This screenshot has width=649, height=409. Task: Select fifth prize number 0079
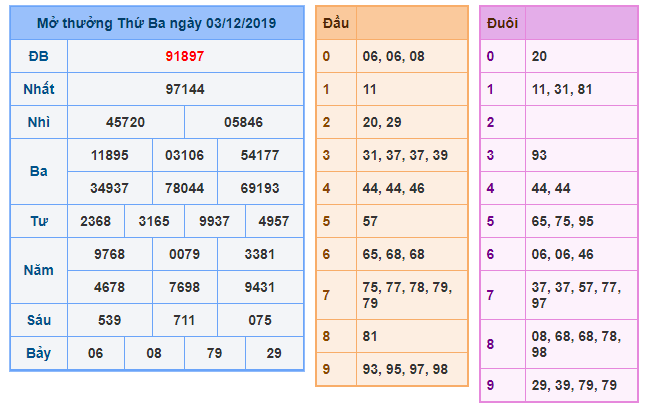pos(184,253)
